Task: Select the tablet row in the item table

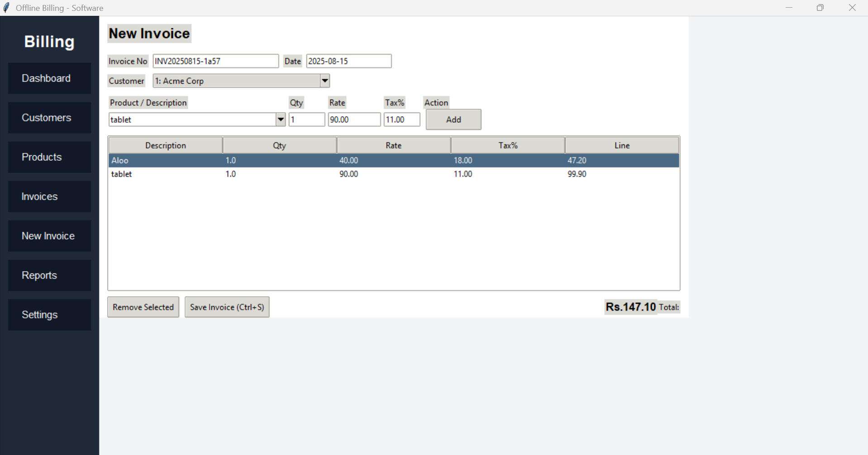Action: click(x=272, y=174)
